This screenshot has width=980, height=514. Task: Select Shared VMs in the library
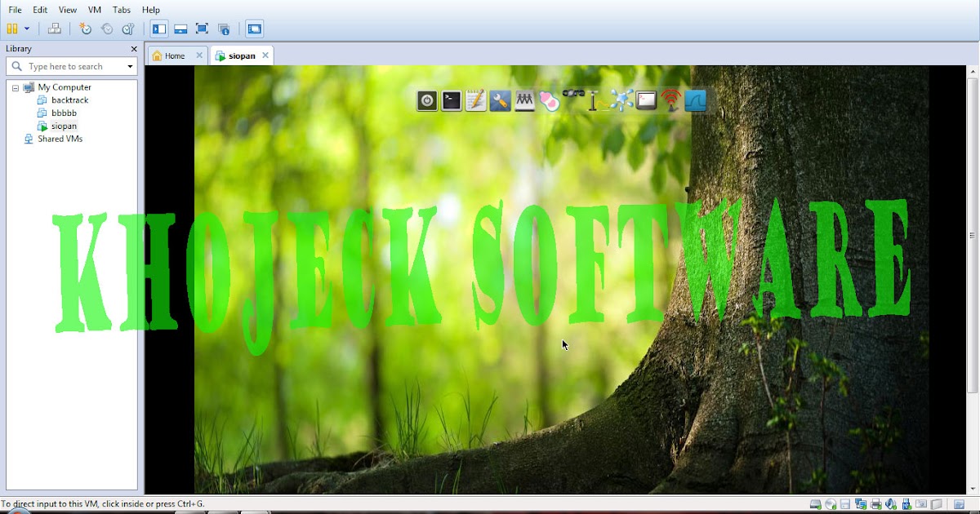coord(60,140)
